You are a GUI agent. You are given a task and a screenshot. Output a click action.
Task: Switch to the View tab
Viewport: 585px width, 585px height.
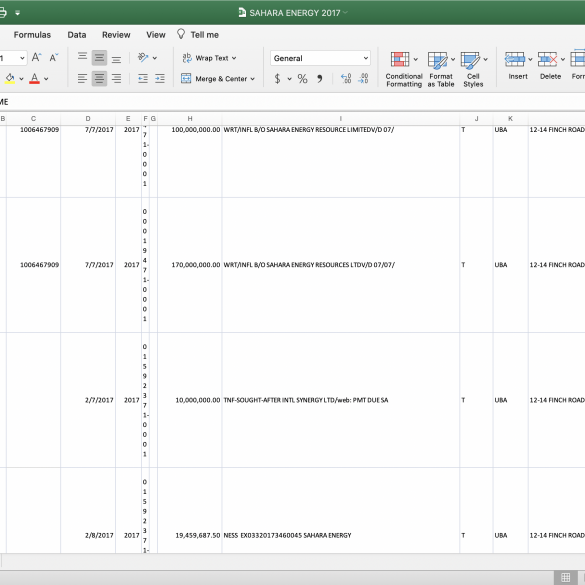click(x=156, y=35)
